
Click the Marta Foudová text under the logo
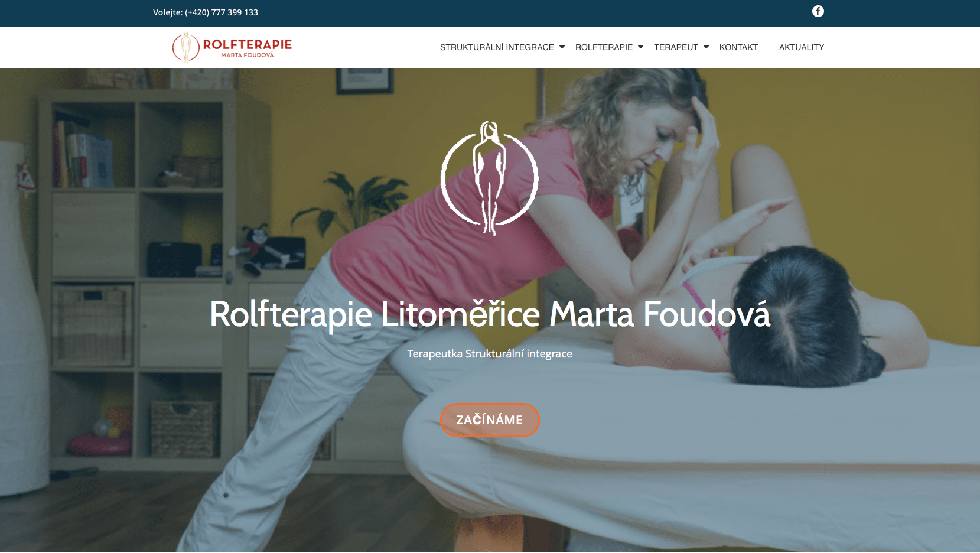click(248, 55)
